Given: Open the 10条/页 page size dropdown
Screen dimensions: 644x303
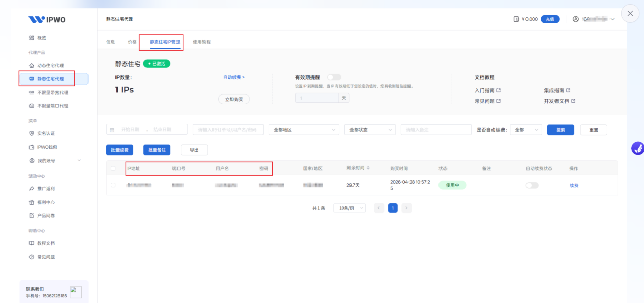Looking at the screenshot, I should coord(349,208).
